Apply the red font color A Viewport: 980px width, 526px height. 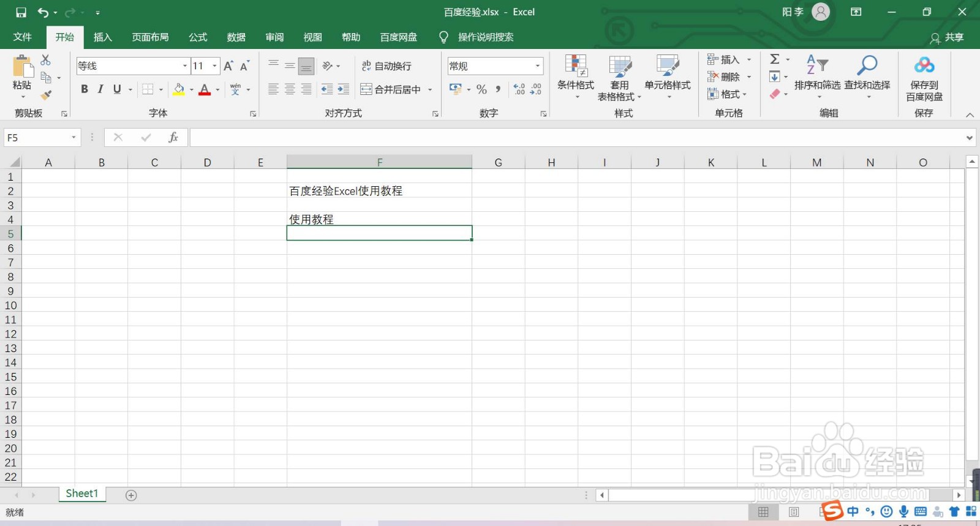tap(205, 89)
